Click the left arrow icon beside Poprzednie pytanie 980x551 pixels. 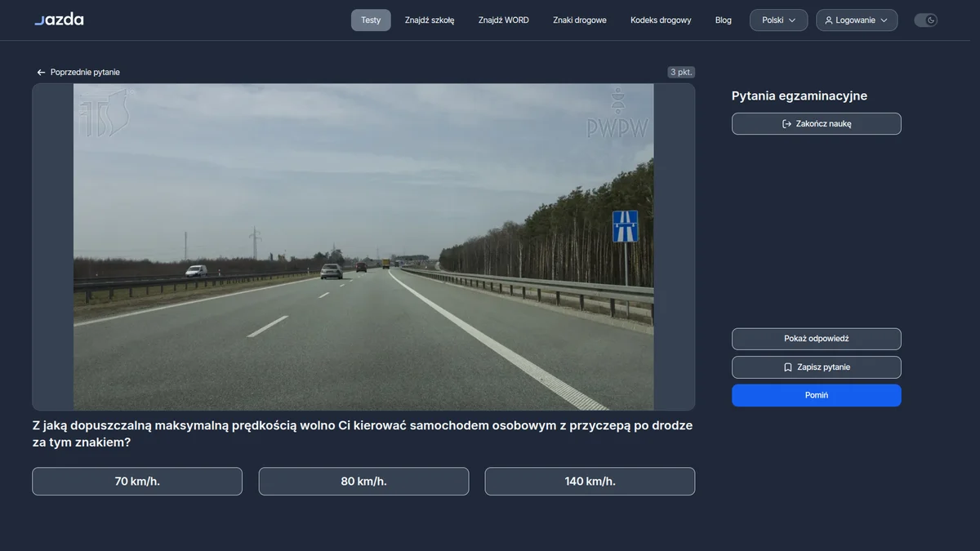tap(41, 72)
